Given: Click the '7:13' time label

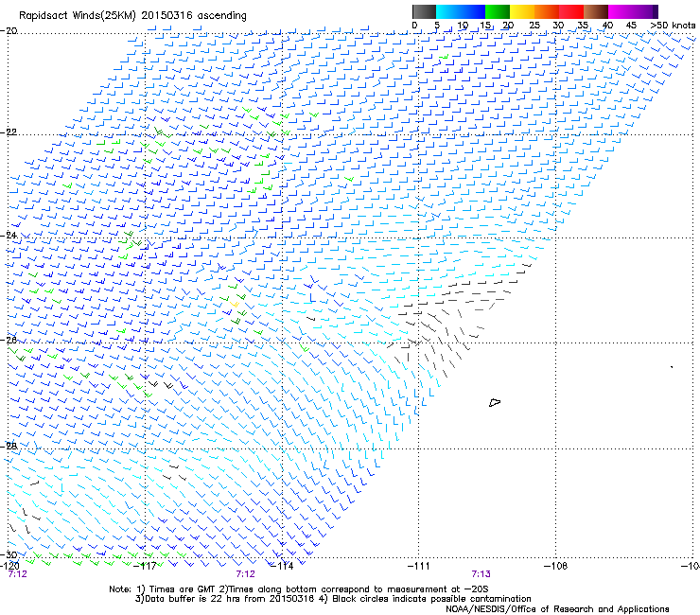Looking at the screenshot, I should pyautogui.click(x=481, y=574).
